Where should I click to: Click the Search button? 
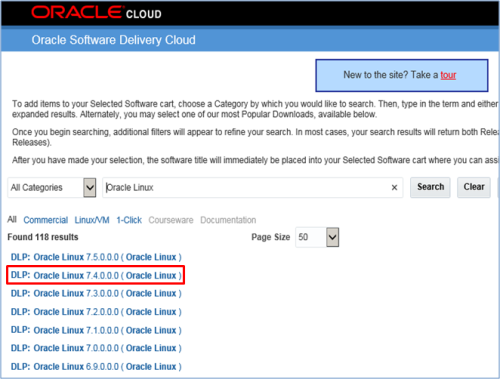(430, 187)
